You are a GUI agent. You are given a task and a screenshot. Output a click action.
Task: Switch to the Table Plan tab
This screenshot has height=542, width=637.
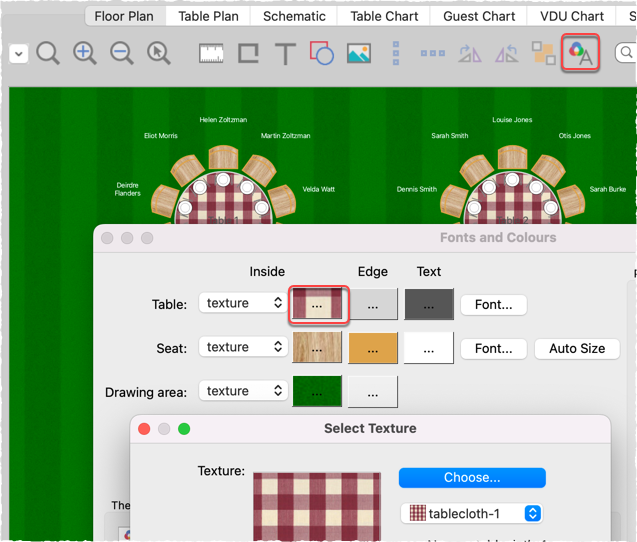pos(208,16)
